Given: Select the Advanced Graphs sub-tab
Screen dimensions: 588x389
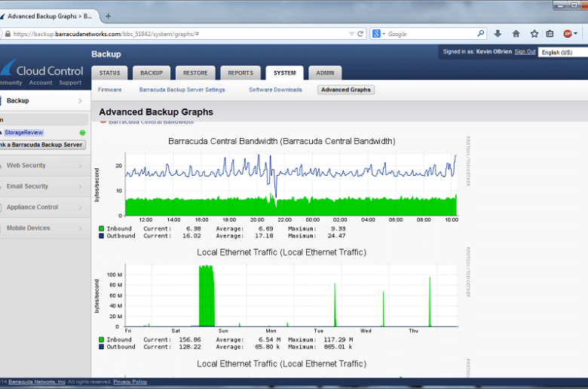Looking at the screenshot, I should [x=346, y=90].
